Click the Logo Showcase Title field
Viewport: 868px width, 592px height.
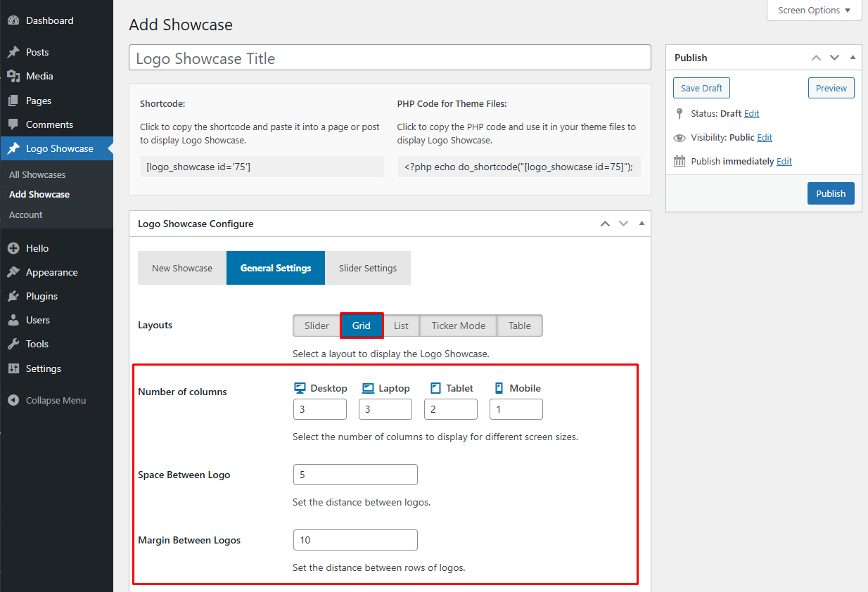tap(390, 58)
